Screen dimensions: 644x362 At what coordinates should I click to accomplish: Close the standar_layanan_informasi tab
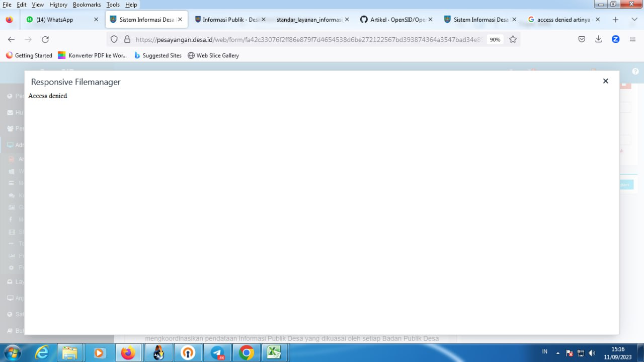pyautogui.click(x=347, y=20)
